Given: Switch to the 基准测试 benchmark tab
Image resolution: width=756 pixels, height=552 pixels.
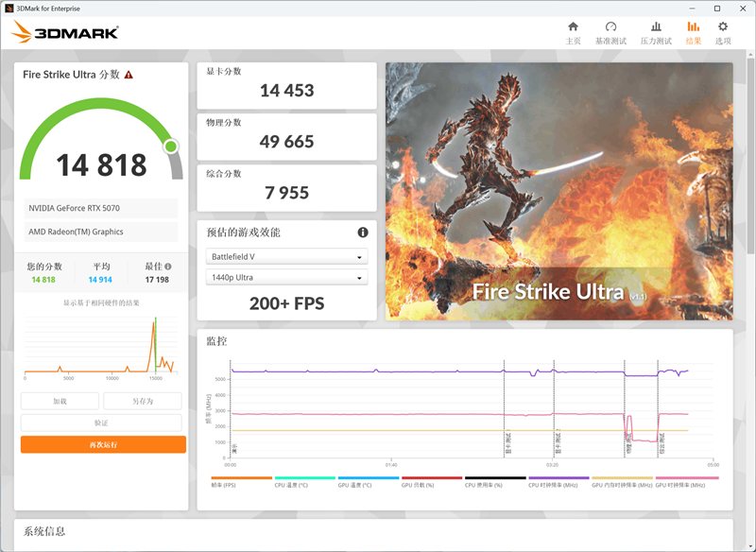Looking at the screenshot, I should pos(612,29).
